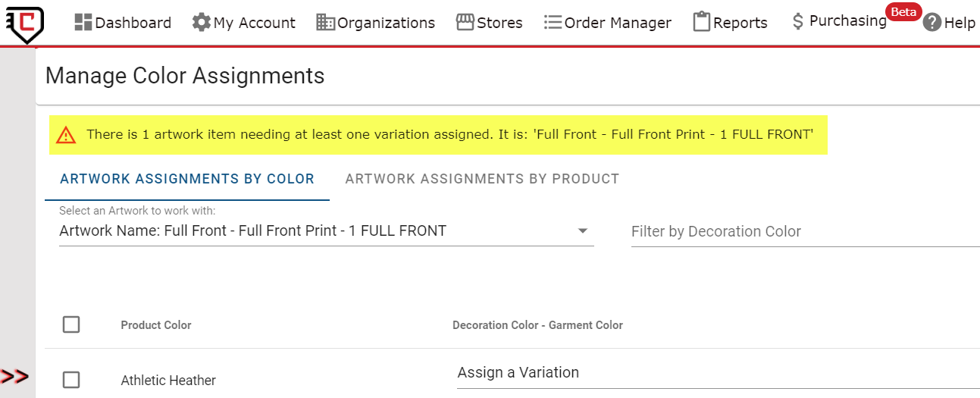Click the Reports clipboard icon
Viewport: 980px width, 398px height.
pos(702,22)
